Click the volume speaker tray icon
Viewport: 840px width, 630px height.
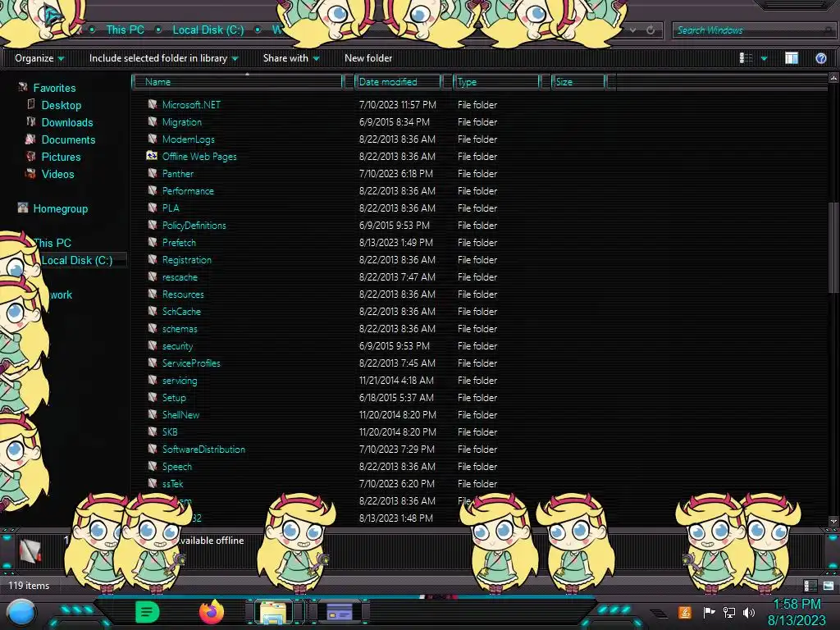tap(749, 612)
